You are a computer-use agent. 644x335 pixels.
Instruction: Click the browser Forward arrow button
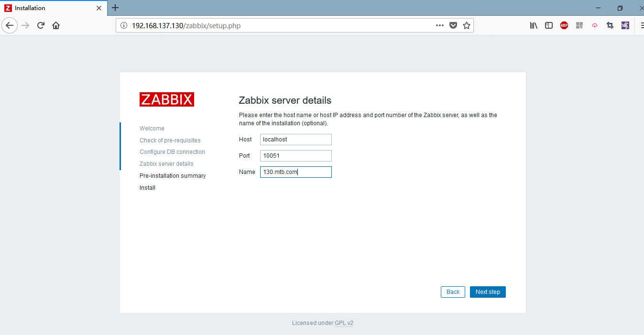click(x=26, y=25)
